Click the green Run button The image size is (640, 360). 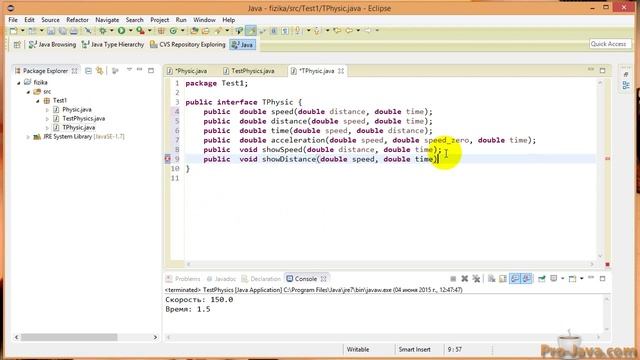click(x=122, y=31)
